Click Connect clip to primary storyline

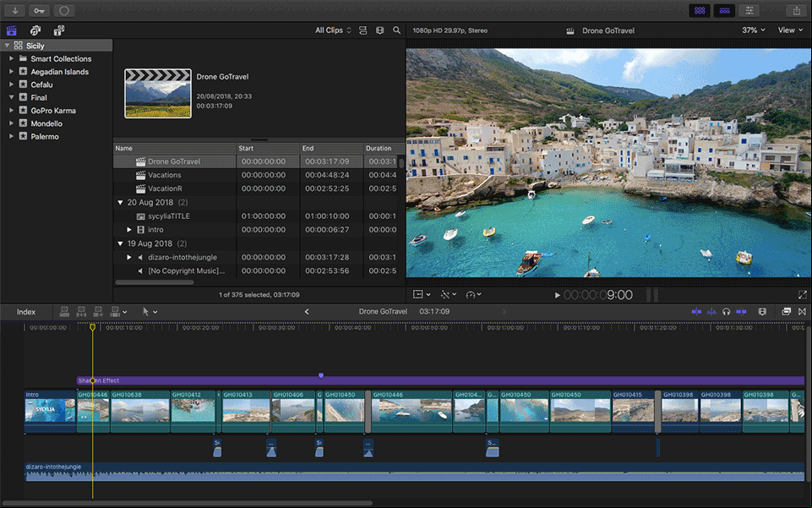click(x=64, y=312)
